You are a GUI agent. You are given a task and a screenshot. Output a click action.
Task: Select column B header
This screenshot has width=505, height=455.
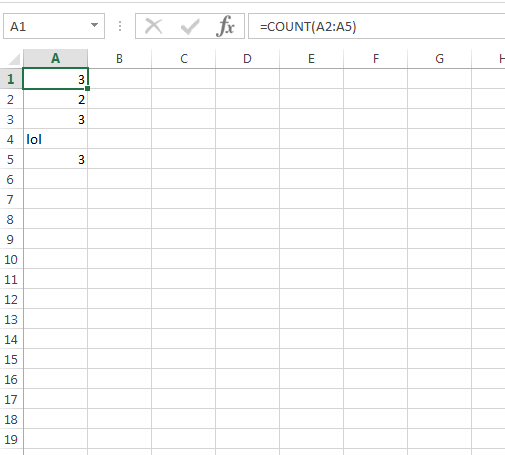(120, 59)
